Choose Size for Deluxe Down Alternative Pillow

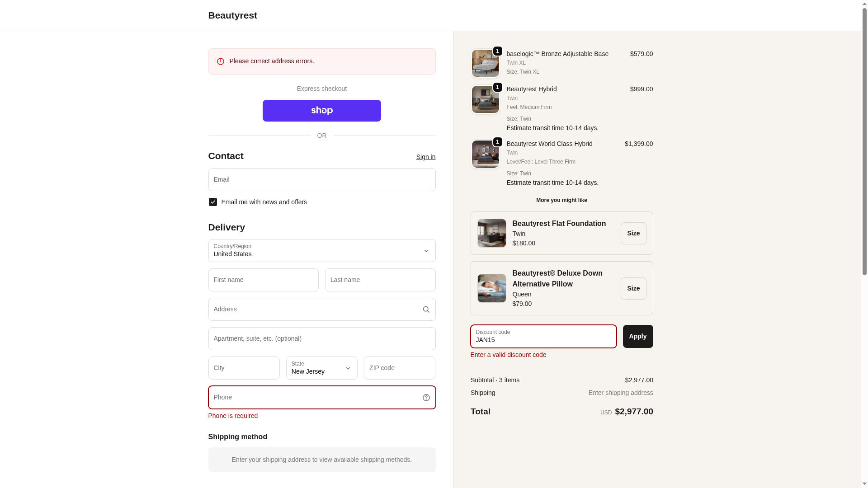[633, 288]
